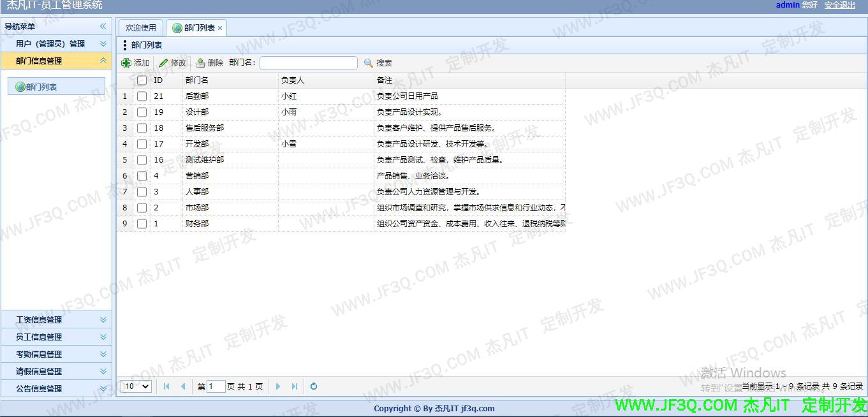The width and height of the screenshot is (868, 417).
Task: Refresh the table with the reload icon
Action: click(313, 386)
